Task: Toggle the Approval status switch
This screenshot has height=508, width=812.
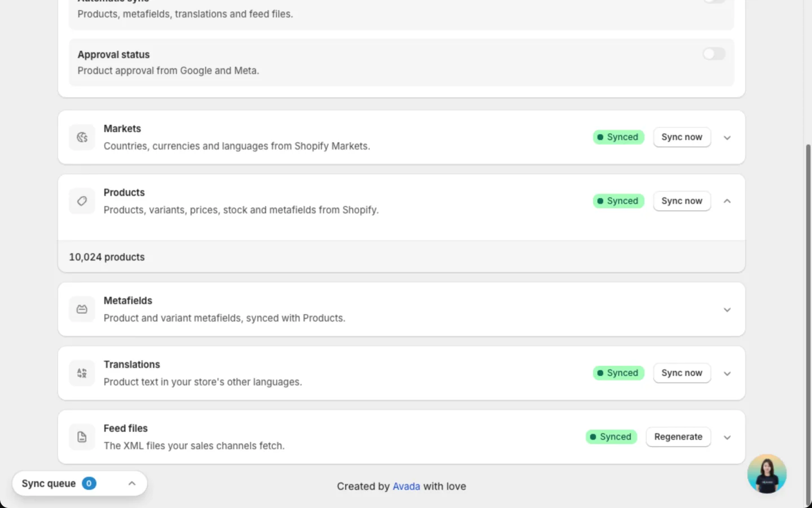Action: pos(714,54)
